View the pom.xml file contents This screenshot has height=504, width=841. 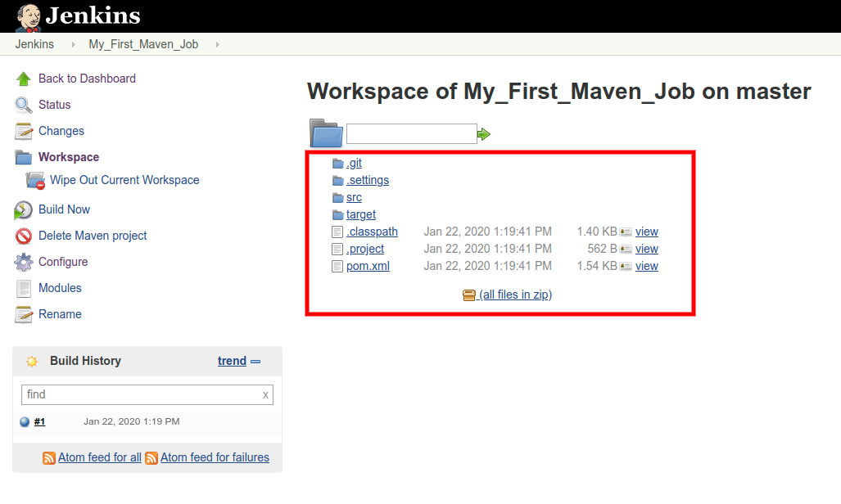pos(647,267)
